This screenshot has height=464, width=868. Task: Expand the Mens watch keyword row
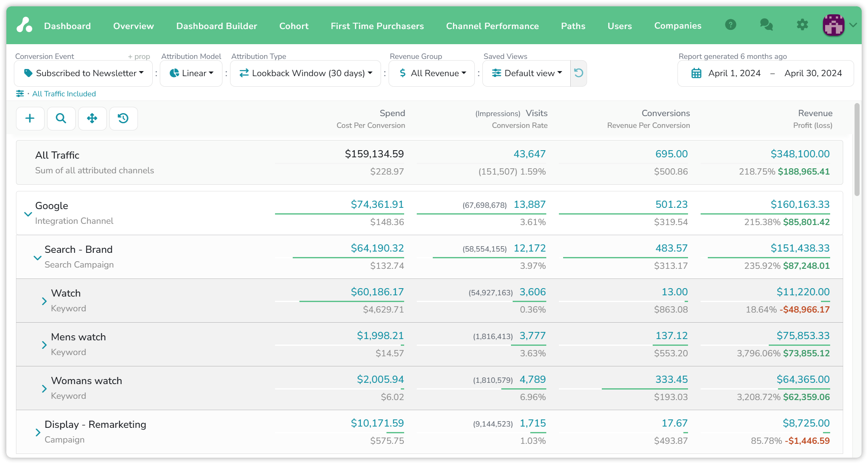(x=44, y=345)
